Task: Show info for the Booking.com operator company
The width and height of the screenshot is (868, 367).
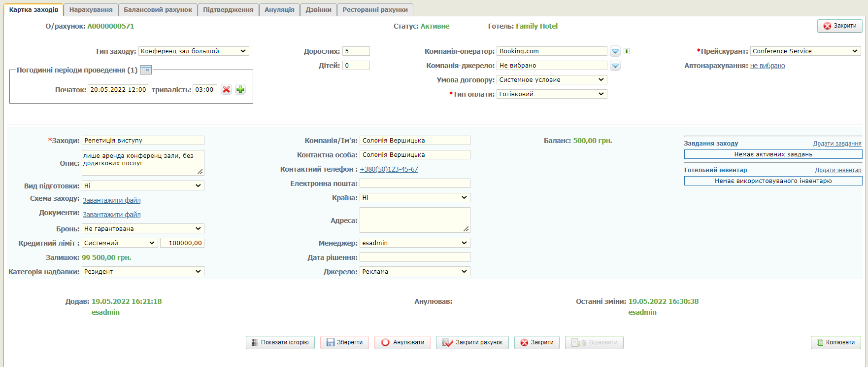Action: (627, 51)
